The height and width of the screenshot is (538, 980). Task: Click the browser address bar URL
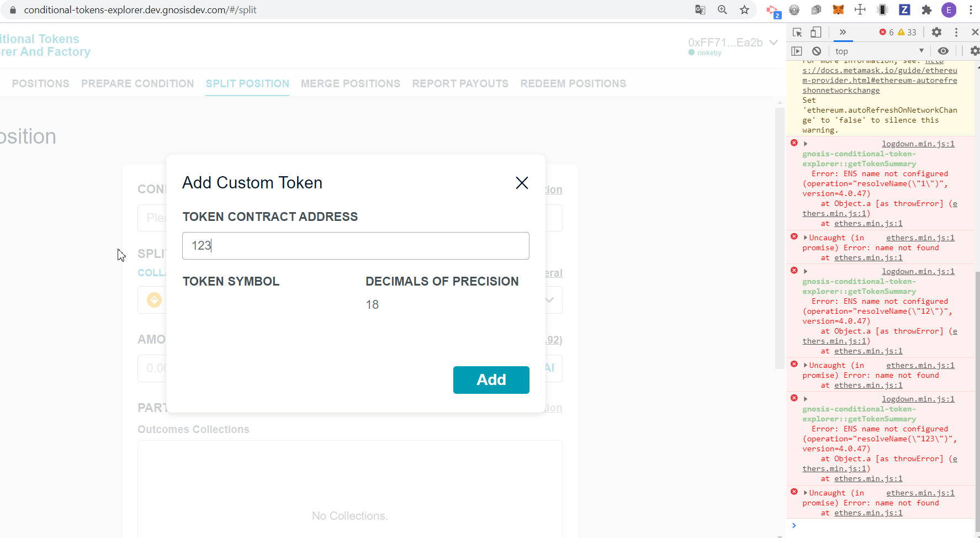click(140, 9)
